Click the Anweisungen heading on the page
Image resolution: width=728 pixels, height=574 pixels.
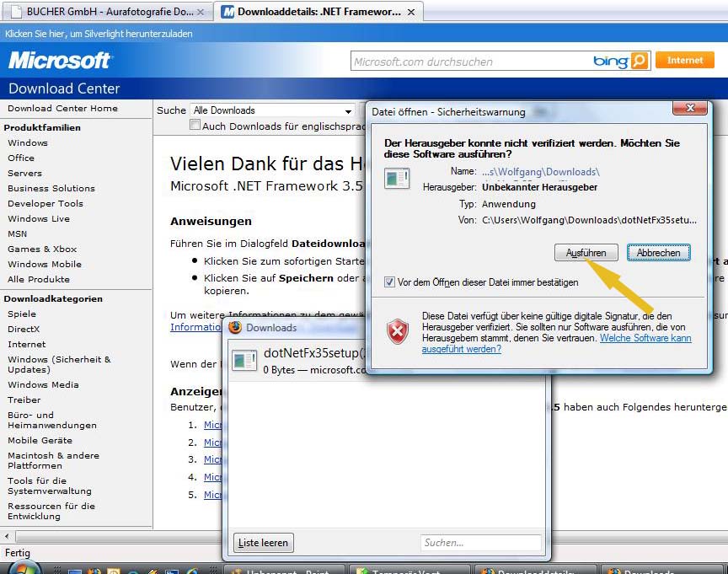click(211, 221)
